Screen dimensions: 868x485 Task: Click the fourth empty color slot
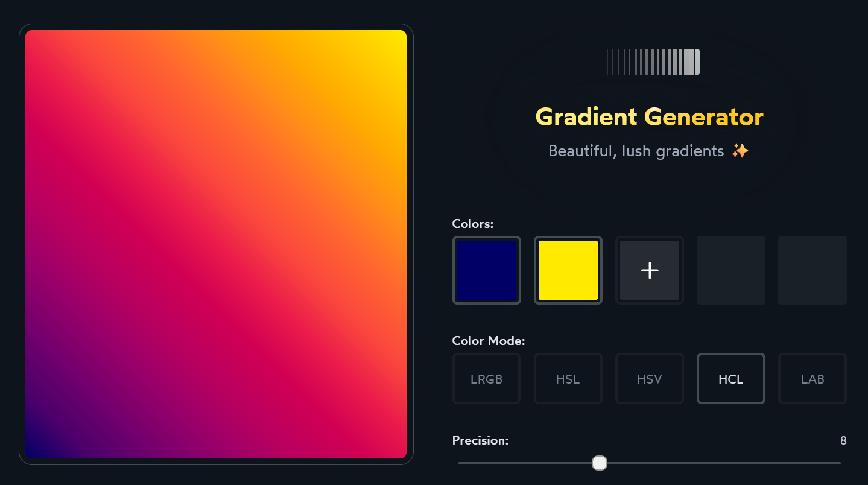pos(730,270)
